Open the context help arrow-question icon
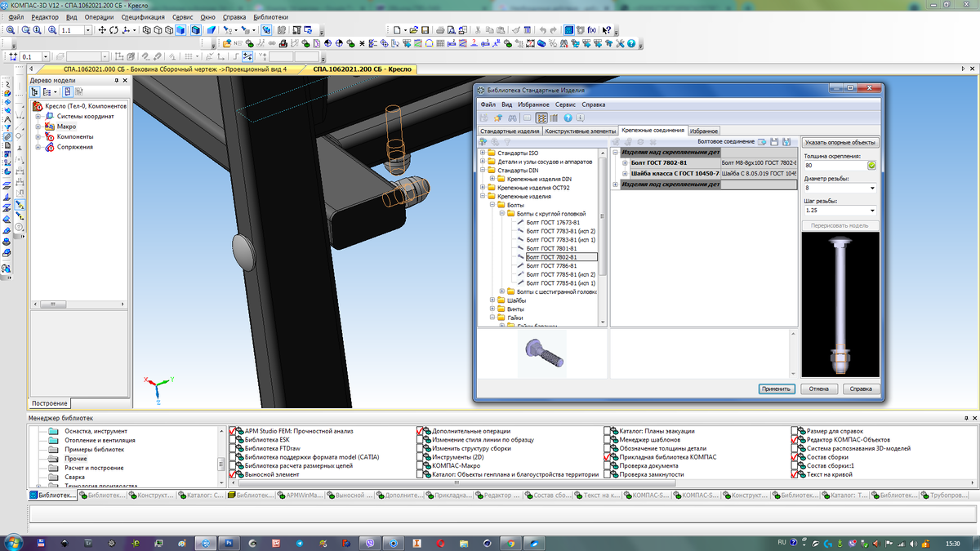This screenshot has width=980, height=551. tap(607, 30)
